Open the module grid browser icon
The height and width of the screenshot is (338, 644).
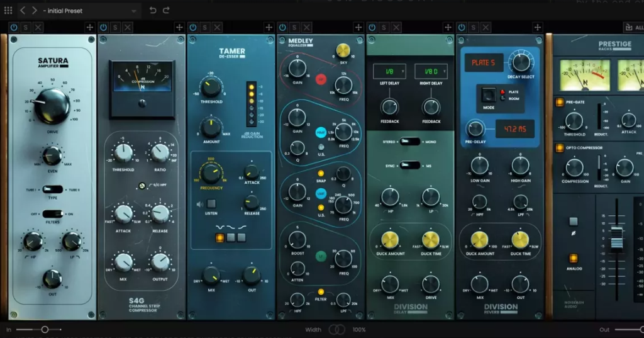coord(8,10)
